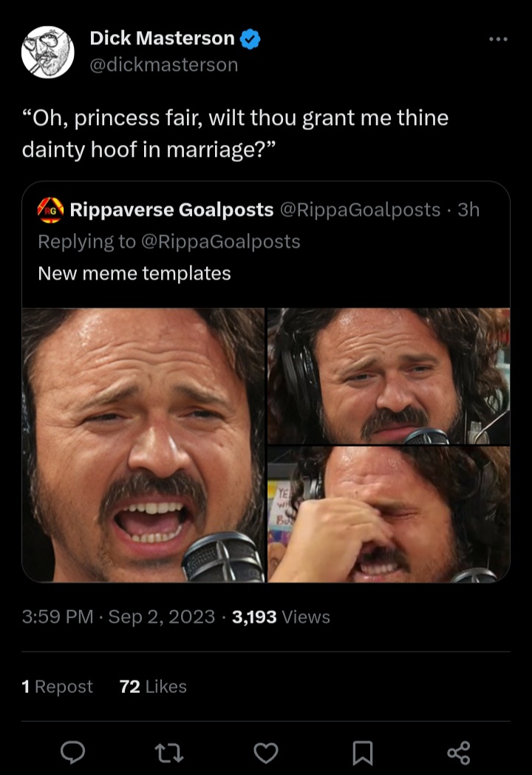Viewport: 532px width, 775px height.
Task: Open the Replying to @RippaGoalposts thread link
Action: coord(168,241)
